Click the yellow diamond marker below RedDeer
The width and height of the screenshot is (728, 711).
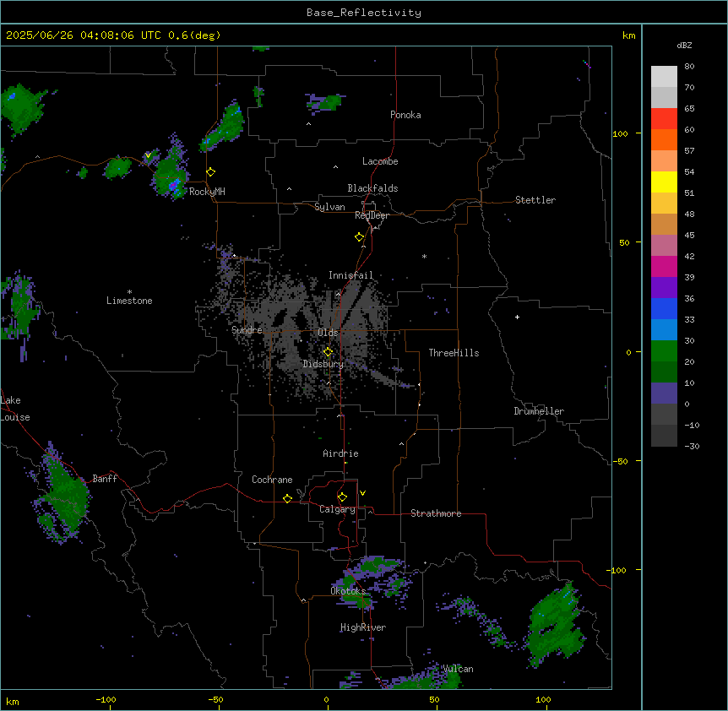[x=360, y=237]
